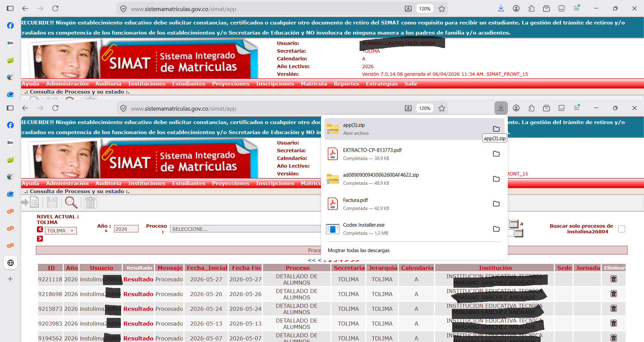Reload the page in the lower browser window

pos(56,108)
